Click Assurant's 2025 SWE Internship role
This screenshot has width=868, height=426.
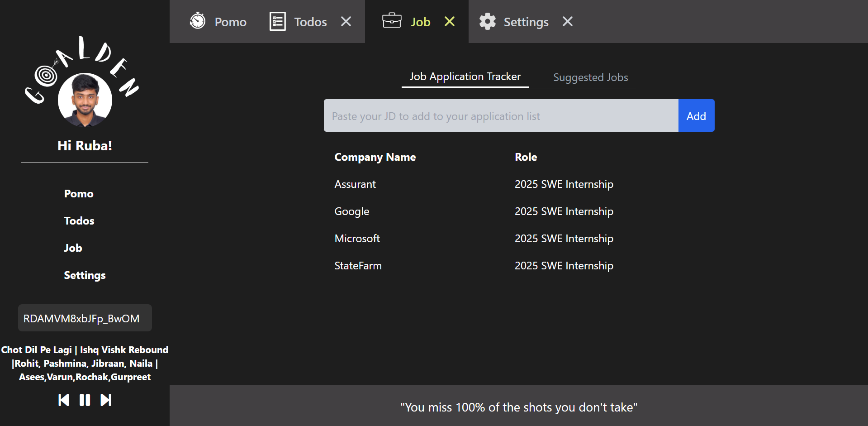(x=564, y=184)
